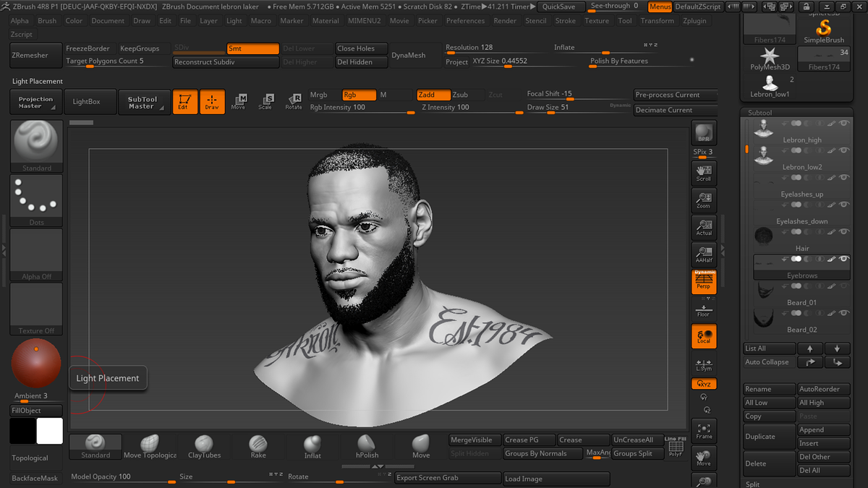This screenshot has width=868, height=488.
Task: Toggle visibility of Lebron_high subtool
Action: coord(844,123)
